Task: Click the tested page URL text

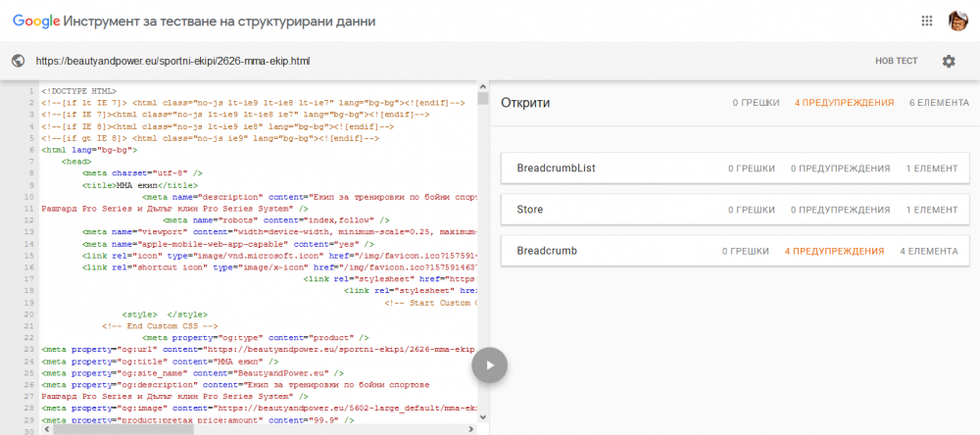Action: (x=172, y=62)
